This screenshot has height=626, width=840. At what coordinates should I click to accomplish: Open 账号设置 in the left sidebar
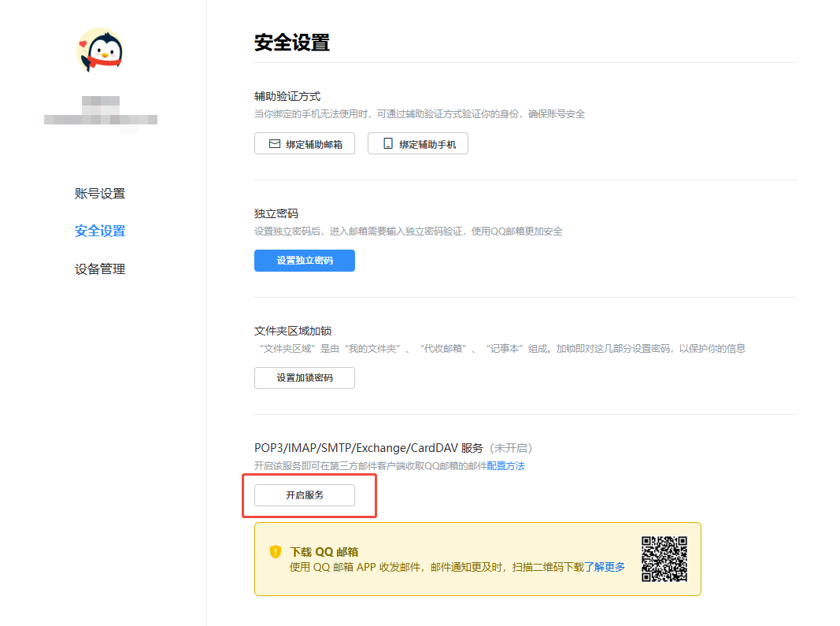point(100,194)
